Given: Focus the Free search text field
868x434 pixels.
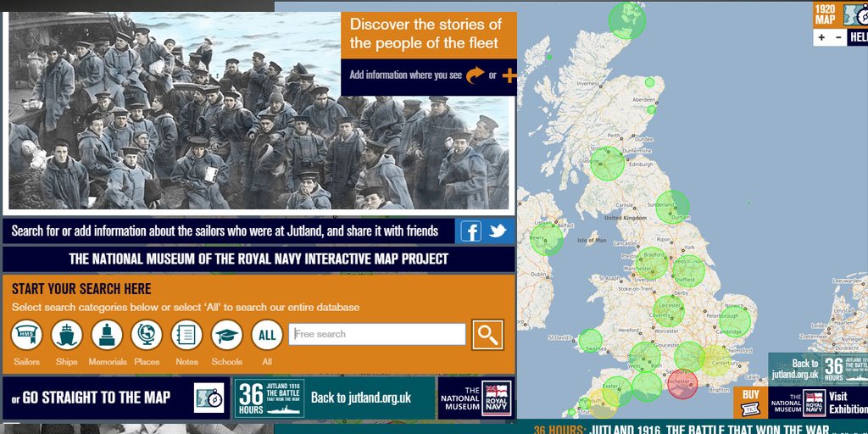Looking at the screenshot, I should (x=377, y=334).
